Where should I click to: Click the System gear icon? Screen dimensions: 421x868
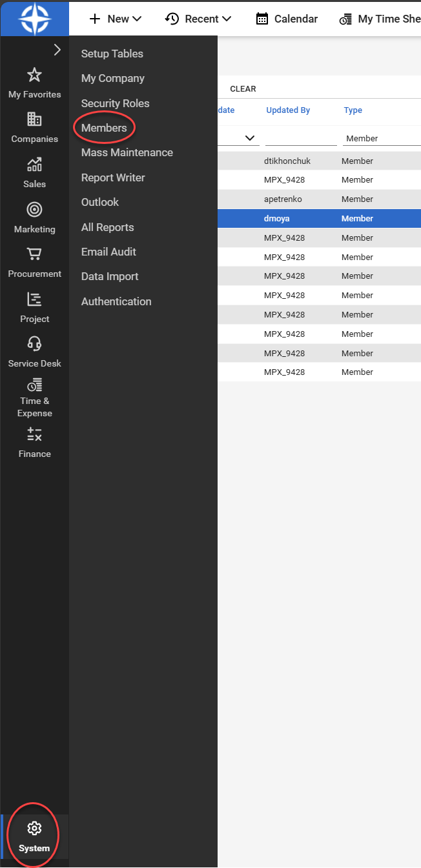tap(34, 829)
